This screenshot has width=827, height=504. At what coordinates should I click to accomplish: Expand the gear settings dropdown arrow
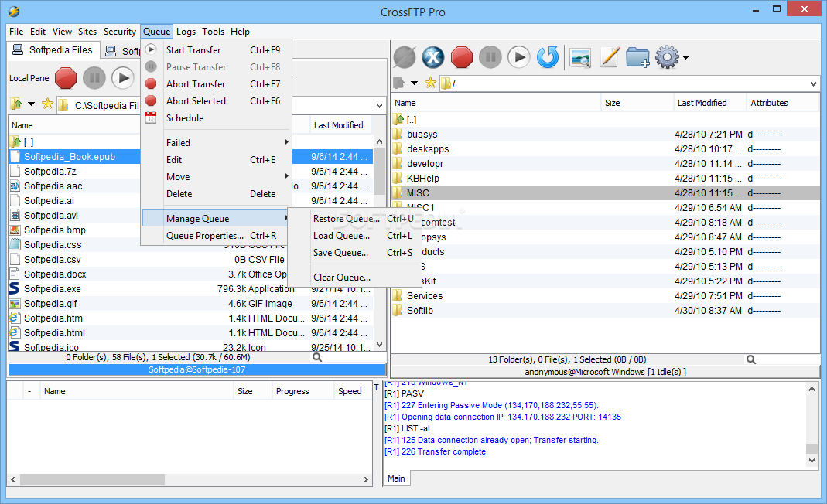685,57
